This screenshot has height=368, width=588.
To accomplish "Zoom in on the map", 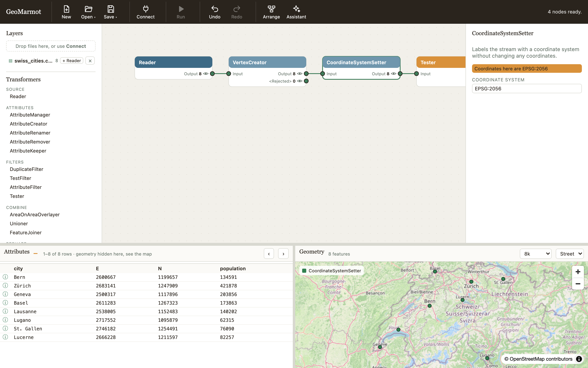I will [x=578, y=272].
